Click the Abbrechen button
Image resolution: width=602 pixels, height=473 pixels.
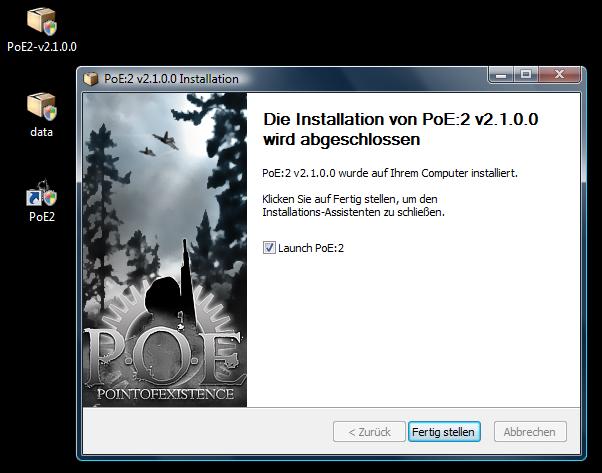[530, 432]
